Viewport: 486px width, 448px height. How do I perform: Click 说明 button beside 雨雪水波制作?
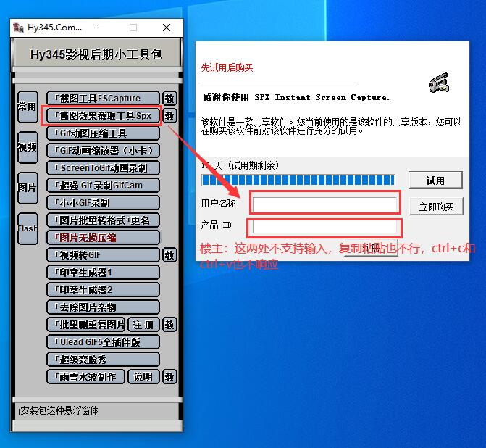point(143,377)
